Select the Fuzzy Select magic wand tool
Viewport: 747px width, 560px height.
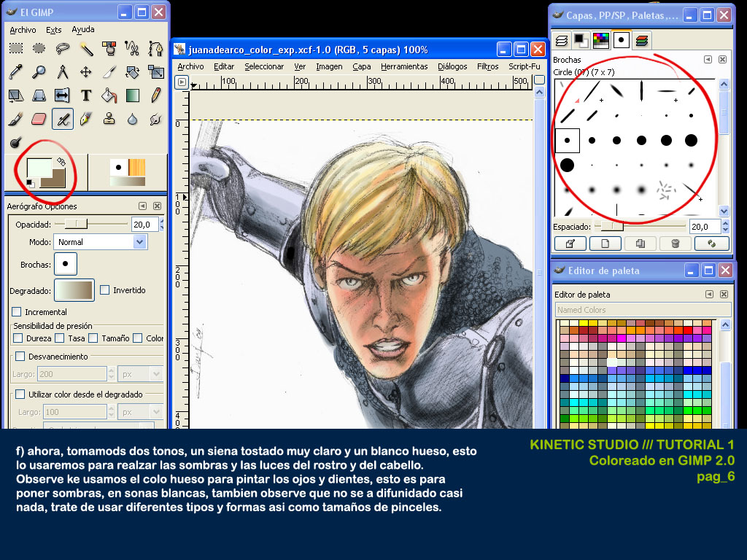[x=86, y=48]
